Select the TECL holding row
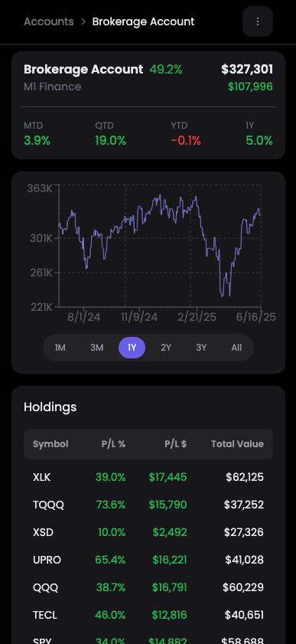Screen dimensions: 296x644 (148, 615)
